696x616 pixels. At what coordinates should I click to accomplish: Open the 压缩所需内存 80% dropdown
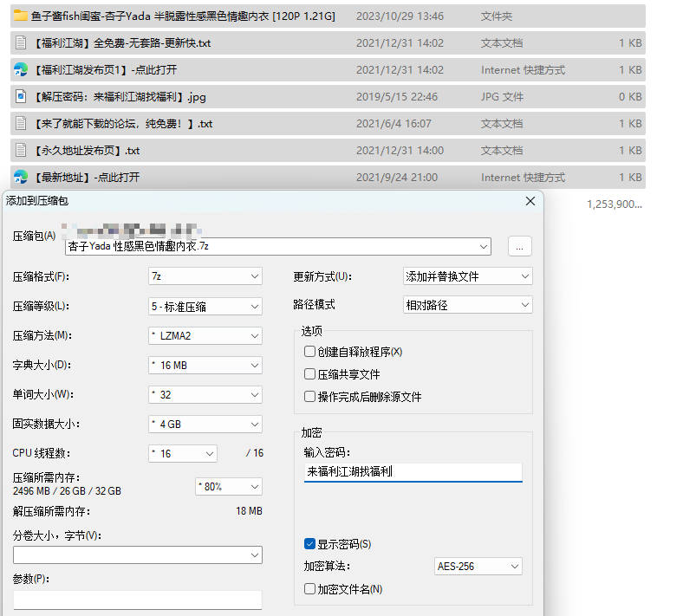pyautogui.click(x=228, y=487)
